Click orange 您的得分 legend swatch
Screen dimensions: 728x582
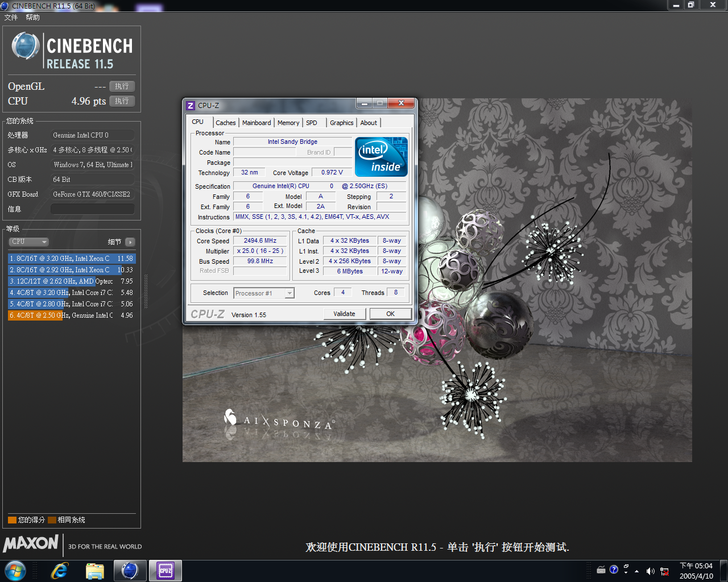click(12, 520)
